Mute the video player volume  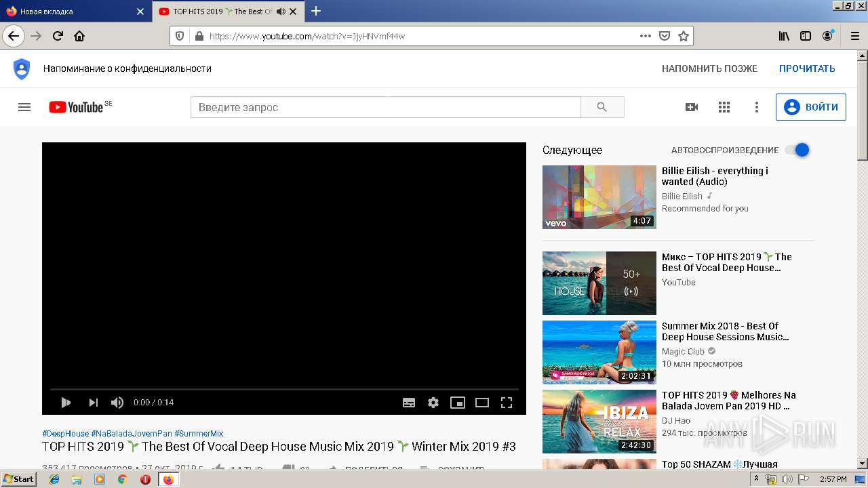coord(117,403)
